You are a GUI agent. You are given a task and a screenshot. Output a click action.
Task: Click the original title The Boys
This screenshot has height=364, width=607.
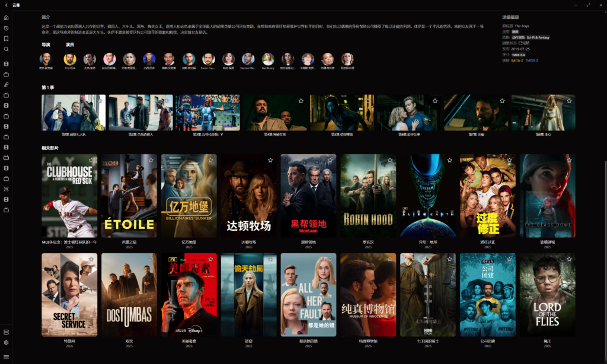[522, 26]
